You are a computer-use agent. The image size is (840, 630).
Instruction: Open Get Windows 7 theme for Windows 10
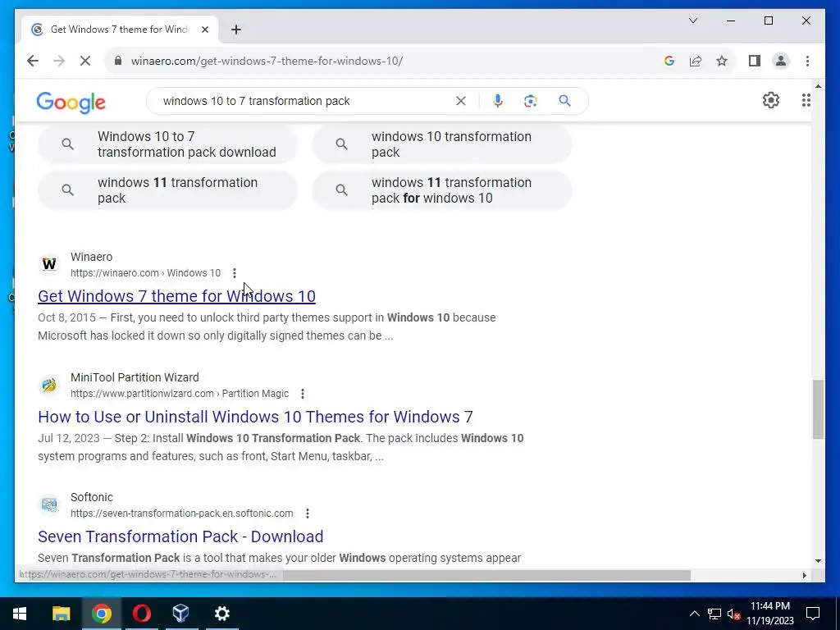tap(177, 296)
